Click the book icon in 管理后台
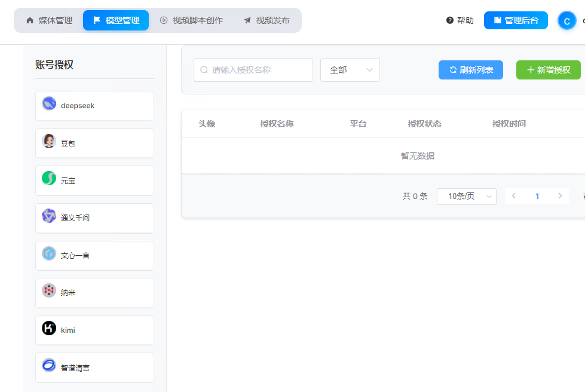585x392 pixels. pyautogui.click(x=497, y=20)
